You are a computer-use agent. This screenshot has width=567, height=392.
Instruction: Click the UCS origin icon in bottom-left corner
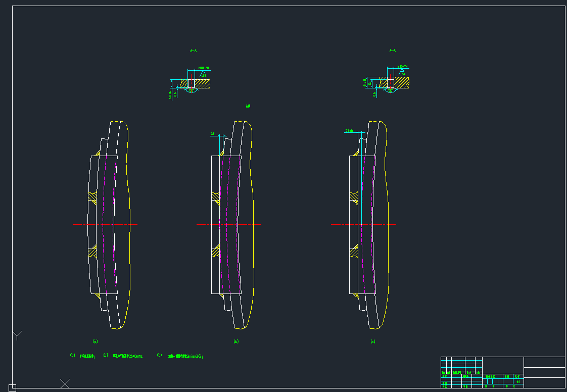click(x=13, y=388)
